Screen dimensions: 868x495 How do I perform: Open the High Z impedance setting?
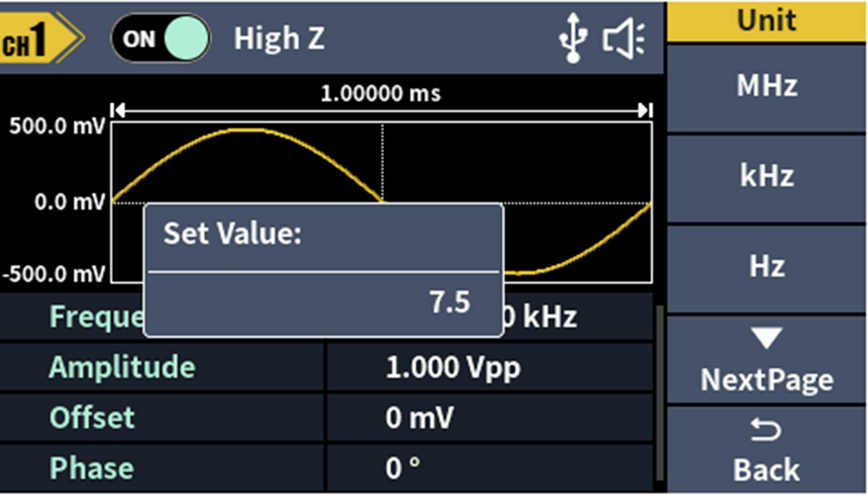tap(279, 38)
